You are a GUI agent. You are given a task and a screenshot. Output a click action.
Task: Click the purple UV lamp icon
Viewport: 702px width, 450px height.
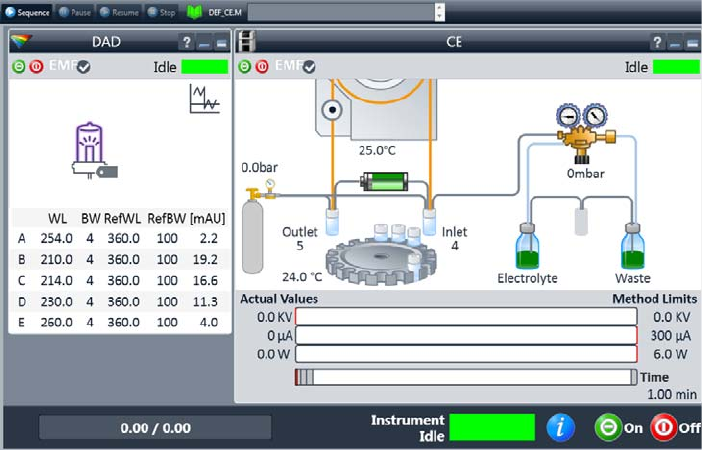(89, 143)
